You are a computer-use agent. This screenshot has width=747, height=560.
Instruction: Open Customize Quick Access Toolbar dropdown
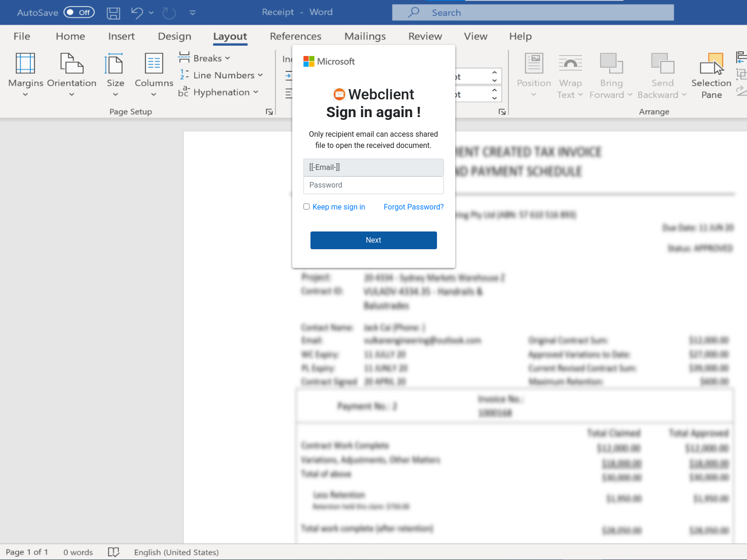coord(193,13)
